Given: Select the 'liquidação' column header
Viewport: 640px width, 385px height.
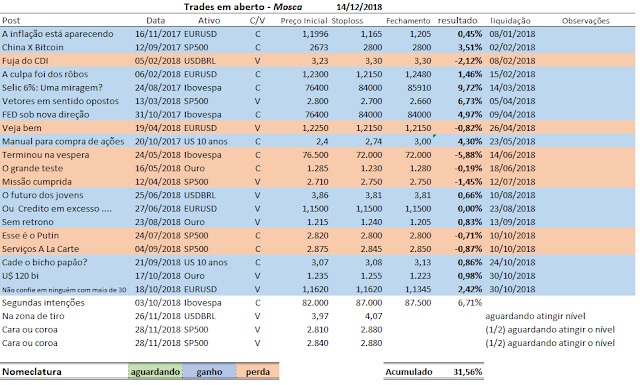Looking at the screenshot, I should click(x=510, y=21).
